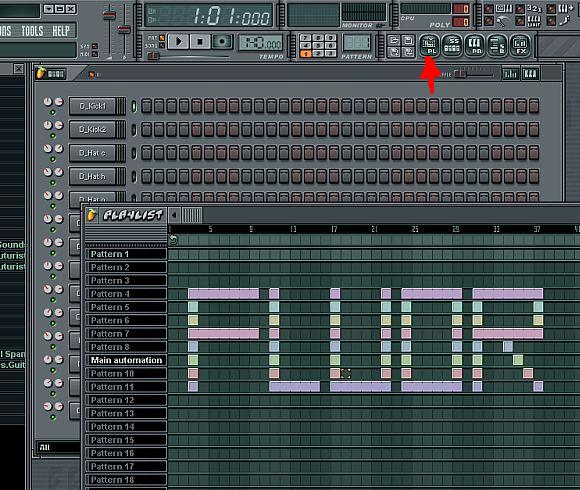Click the pattern number display selector
Viewport: 580px width, 490px height.
coord(357,43)
